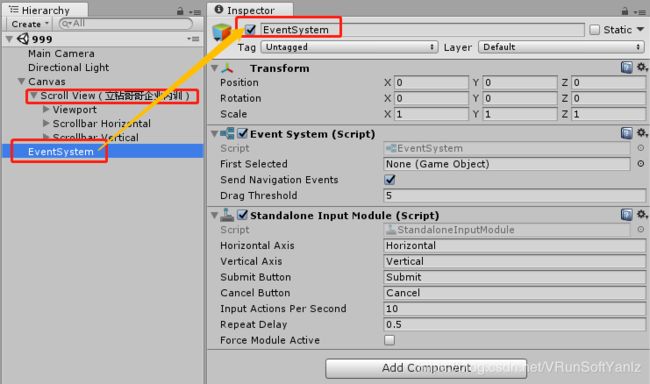
Task: Click the object name field EventSystem
Action: point(422,29)
